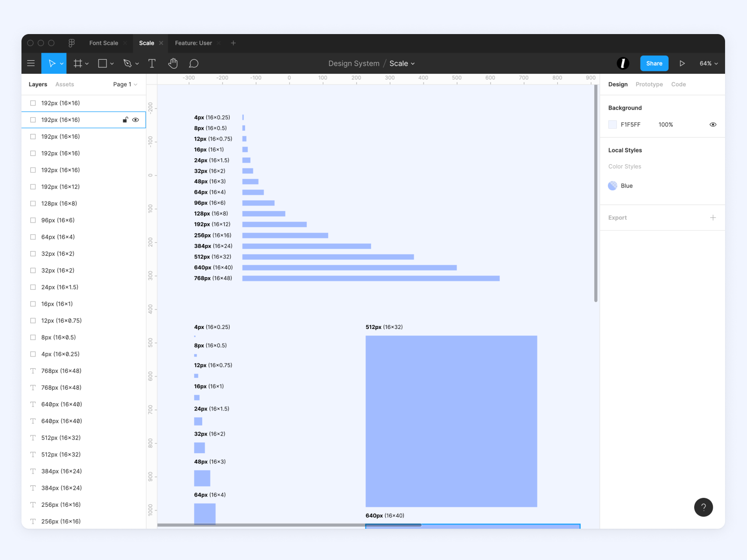Switch to the Prototype tab
This screenshot has height=560, width=747.
pos(649,84)
